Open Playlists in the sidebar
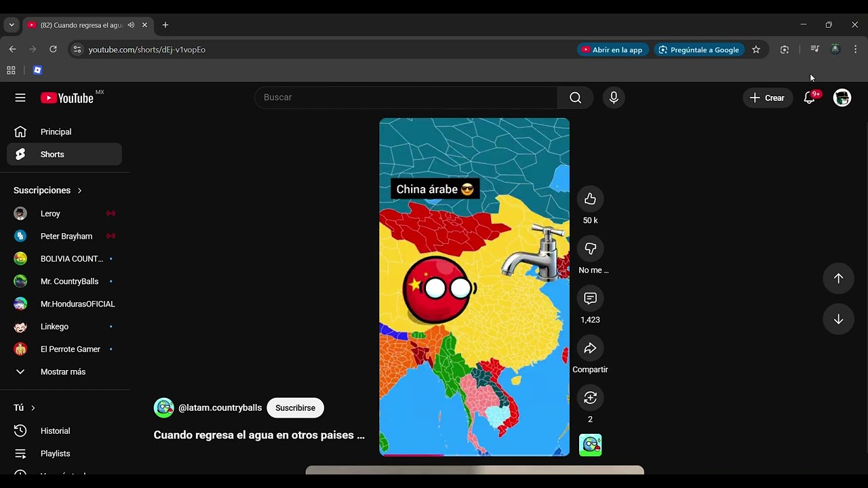The width and height of the screenshot is (868, 488). (x=64, y=453)
